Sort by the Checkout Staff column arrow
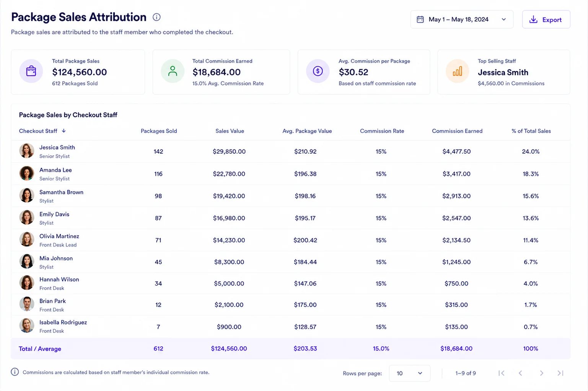The height and width of the screenshot is (391, 588). [x=64, y=131]
